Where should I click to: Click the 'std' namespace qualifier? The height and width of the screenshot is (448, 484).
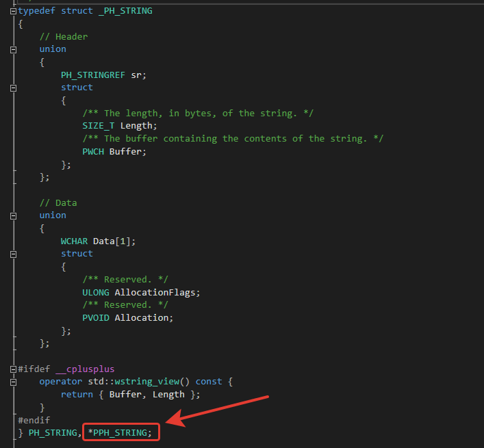[96, 382]
